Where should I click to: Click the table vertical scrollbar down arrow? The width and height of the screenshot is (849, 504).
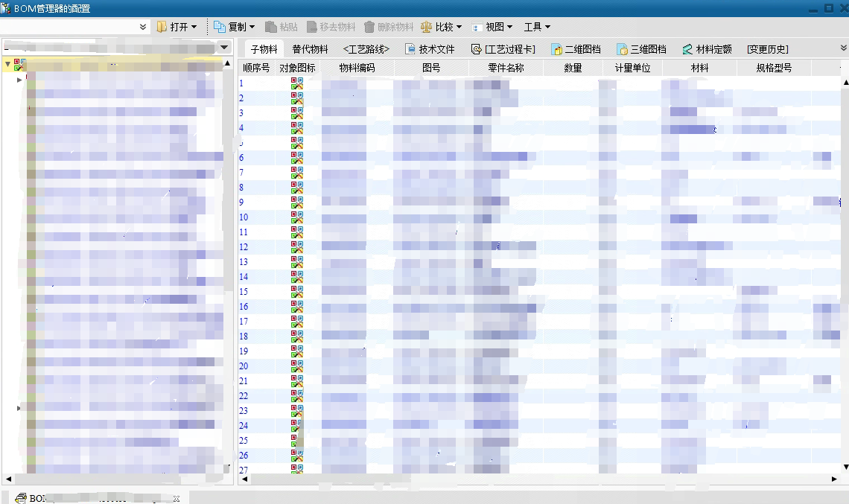coord(846,467)
